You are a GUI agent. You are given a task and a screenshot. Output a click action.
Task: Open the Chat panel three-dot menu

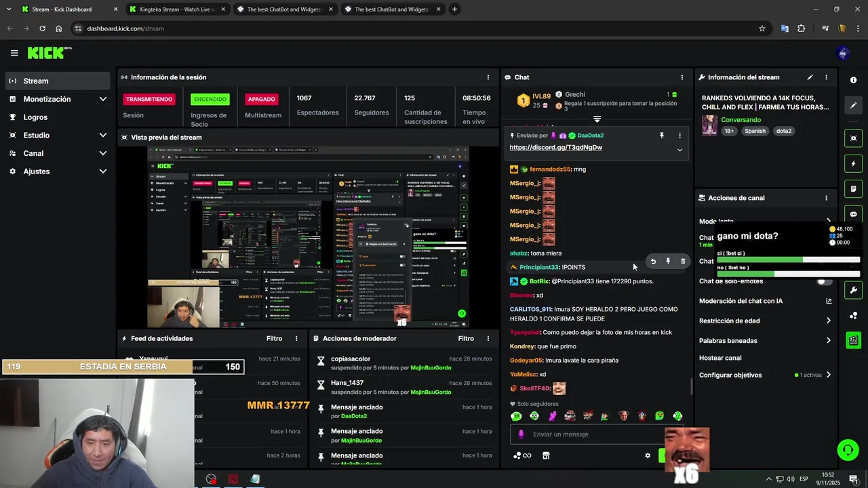pyautogui.click(x=682, y=77)
